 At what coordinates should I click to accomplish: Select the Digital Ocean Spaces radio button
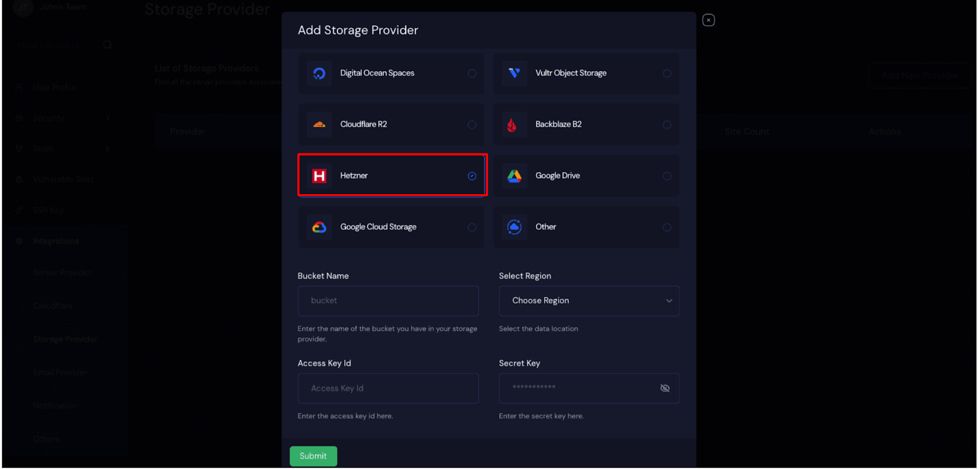point(472,73)
